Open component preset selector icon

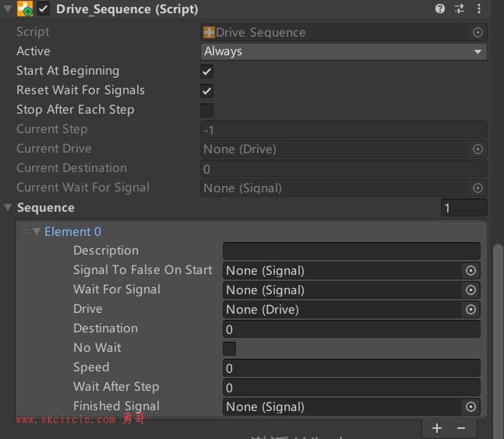[460, 9]
